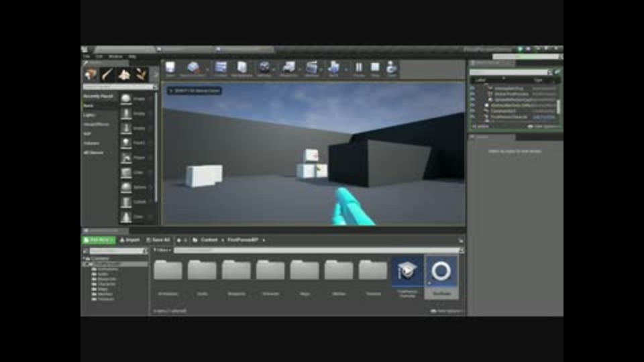Toggle visibility eye for FirstPersonCharacter row

472,117
